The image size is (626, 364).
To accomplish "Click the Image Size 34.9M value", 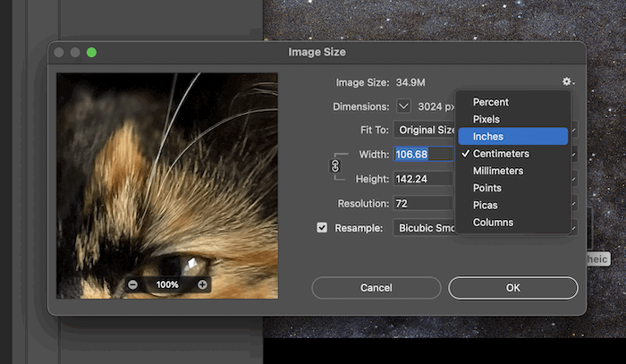I will (x=410, y=82).
